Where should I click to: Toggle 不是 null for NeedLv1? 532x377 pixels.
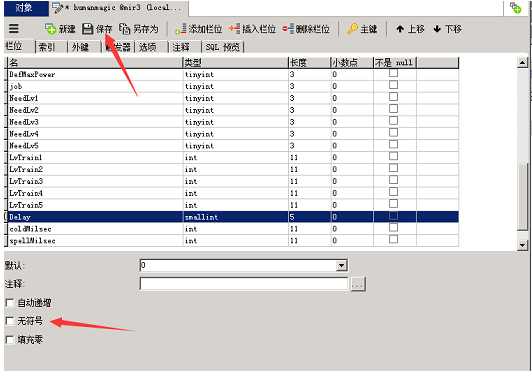pos(393,97)
